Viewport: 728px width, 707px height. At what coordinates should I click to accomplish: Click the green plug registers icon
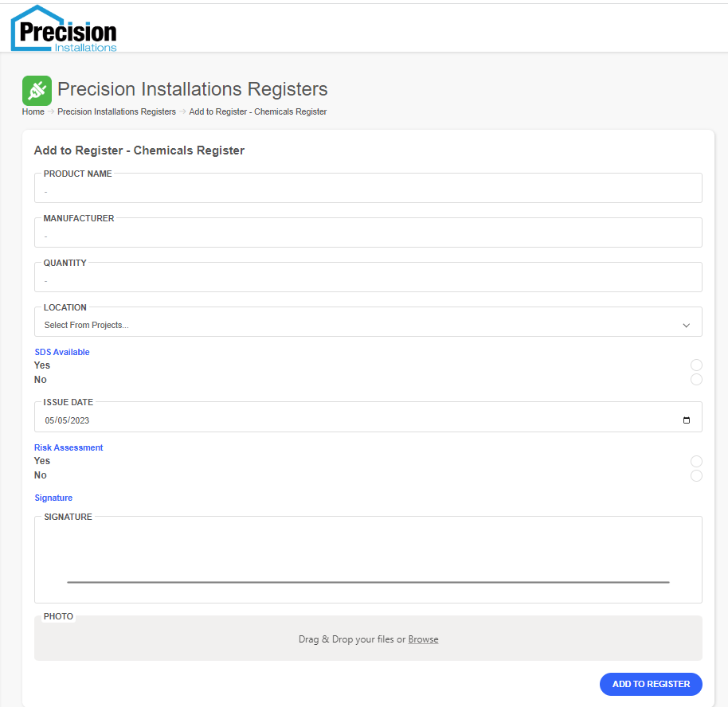[37, 90]
